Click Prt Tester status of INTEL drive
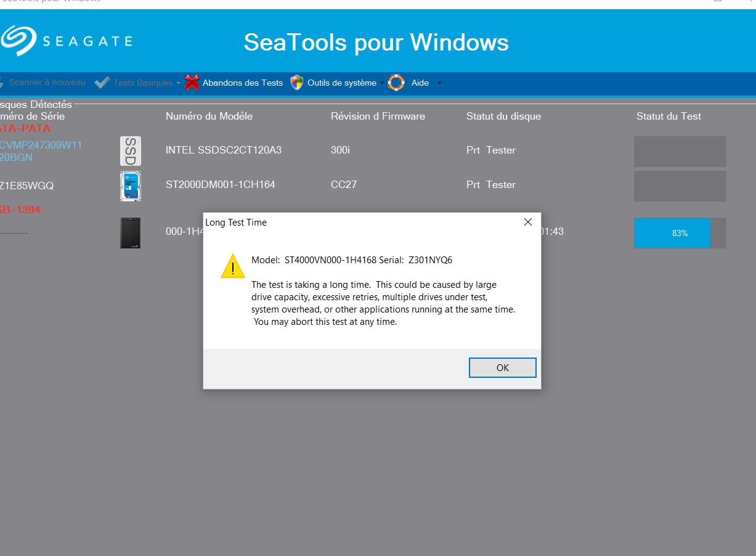 491,150
